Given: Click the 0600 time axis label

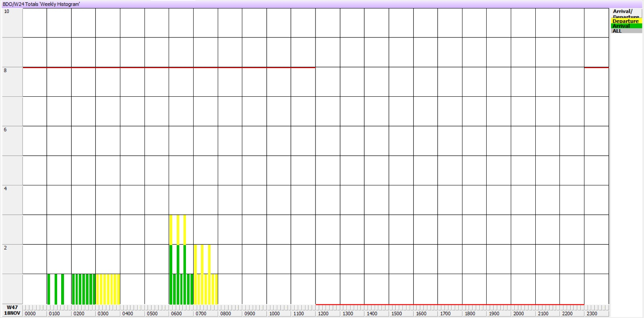Looking at the screenshot, I should point(176,314).
